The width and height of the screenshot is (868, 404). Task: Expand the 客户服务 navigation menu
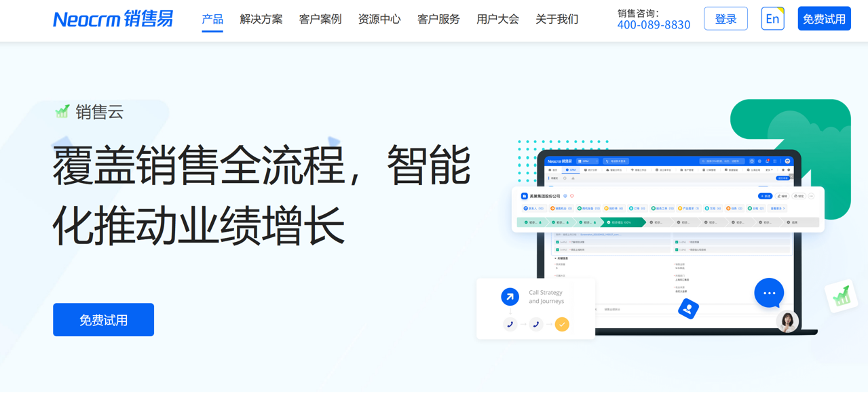coord(438,19)
